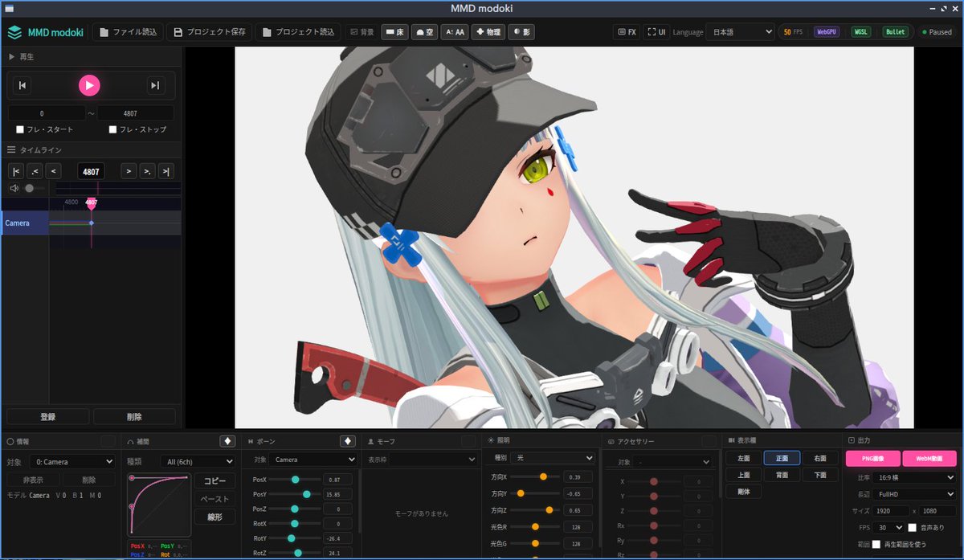Jump to start with skip-back icon
The width and height of the screenshot is (964, 560).
click(23, 85)
